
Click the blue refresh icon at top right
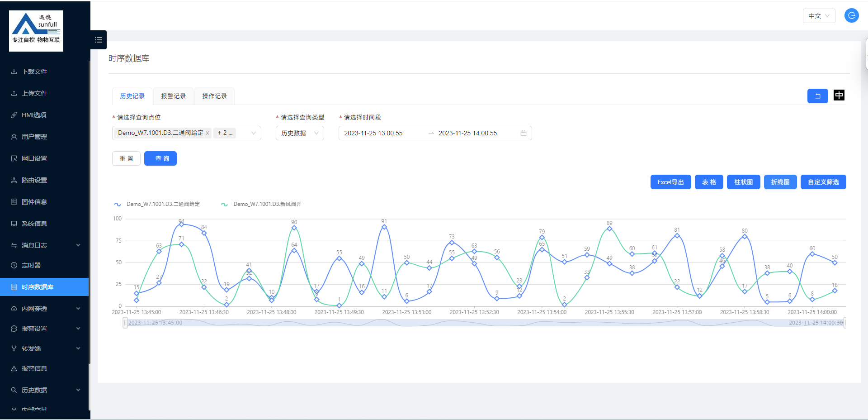(851, 16)
